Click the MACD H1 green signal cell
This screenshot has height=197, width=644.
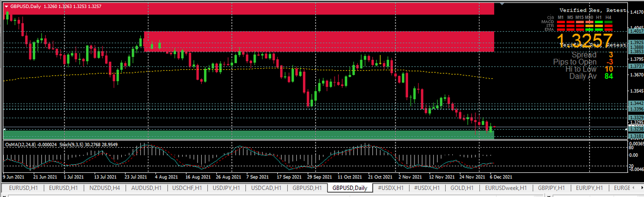[x=599, y=22]
